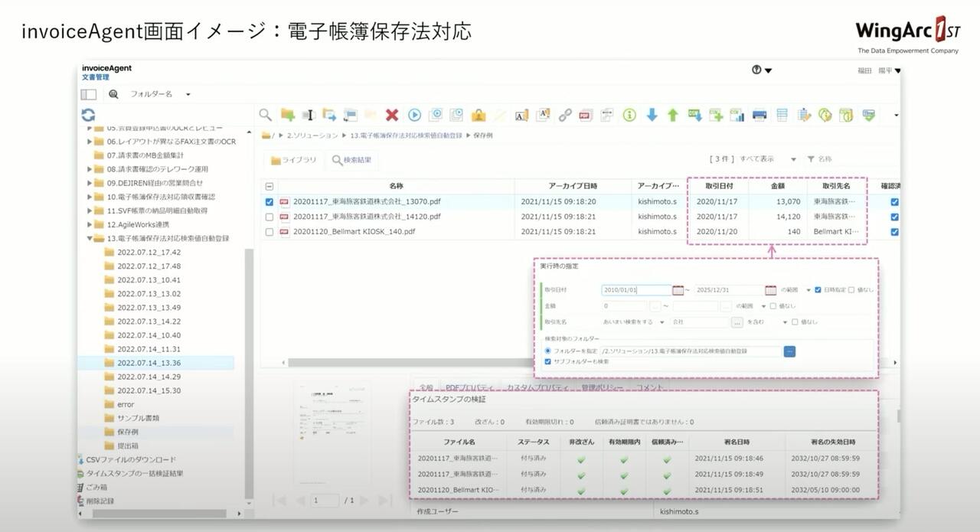Click the root folder breadcrumb icon

pos(266,135)
